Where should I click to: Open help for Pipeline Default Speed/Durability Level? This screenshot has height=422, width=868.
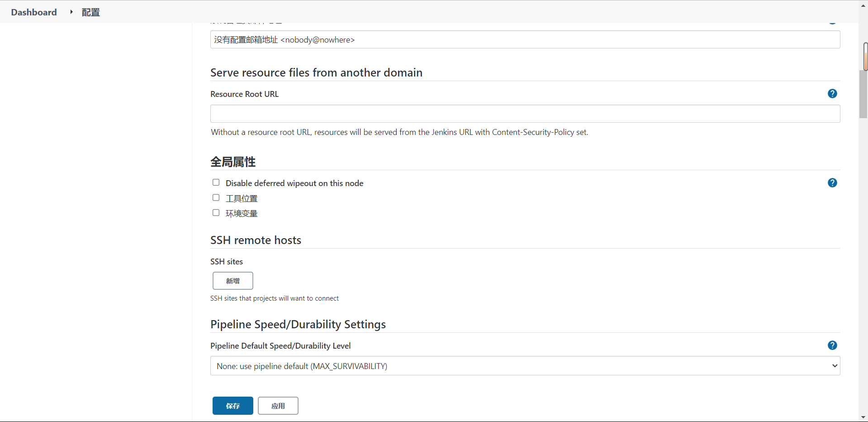[x=832, y=345]
